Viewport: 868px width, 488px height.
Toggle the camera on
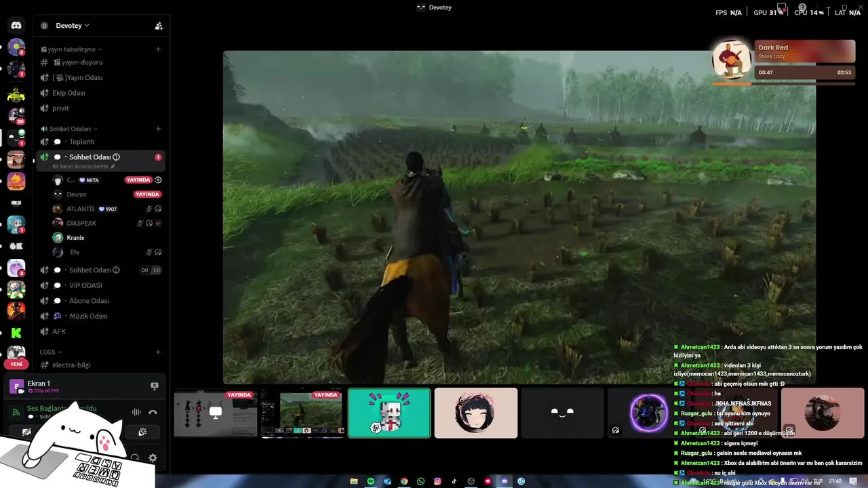(x=26, y=432)
